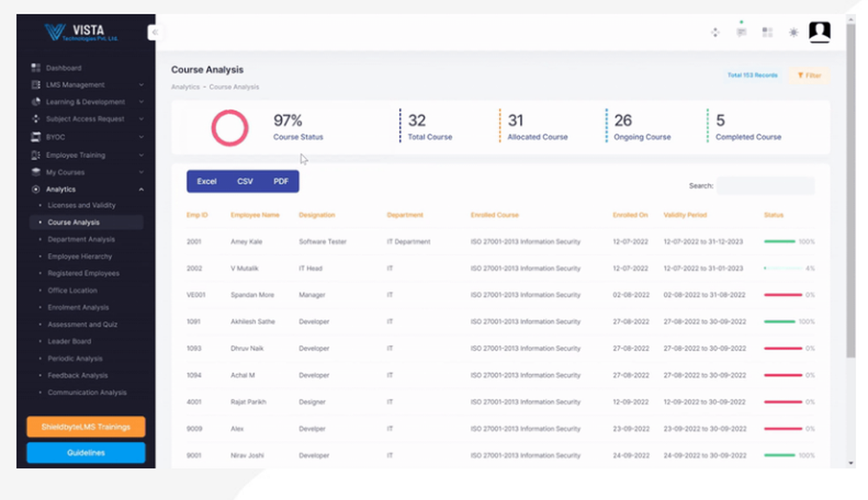The image size is (868, 500).
Task: Select the My Courses sidebar icon
Action: 35,172
